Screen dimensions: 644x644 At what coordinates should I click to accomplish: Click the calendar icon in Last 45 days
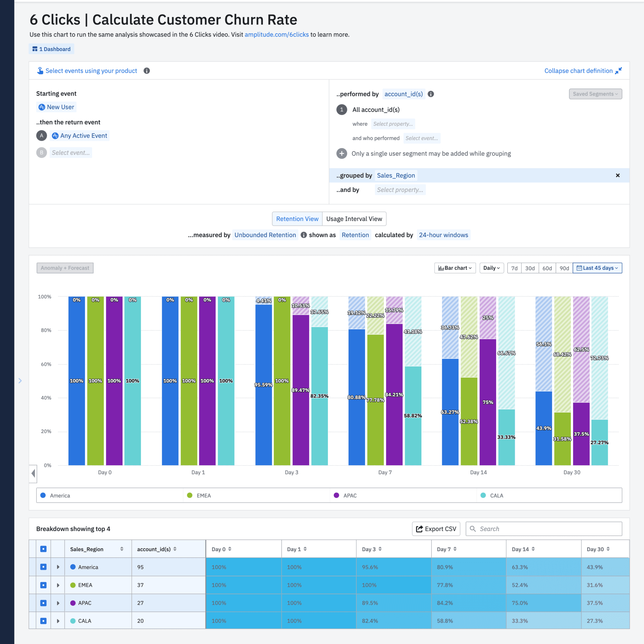(580, 268)
